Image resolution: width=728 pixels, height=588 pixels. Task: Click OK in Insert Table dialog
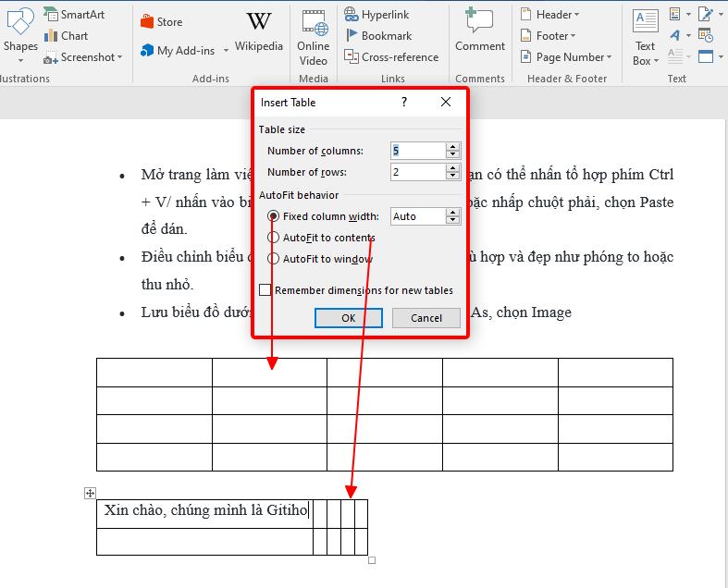click(x=349, y=318)
